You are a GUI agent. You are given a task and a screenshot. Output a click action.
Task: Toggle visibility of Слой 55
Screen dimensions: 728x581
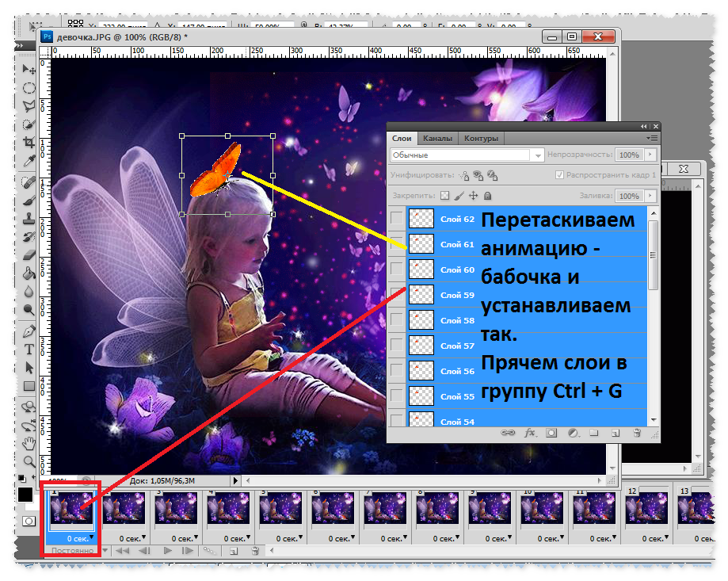click(397, 396)
